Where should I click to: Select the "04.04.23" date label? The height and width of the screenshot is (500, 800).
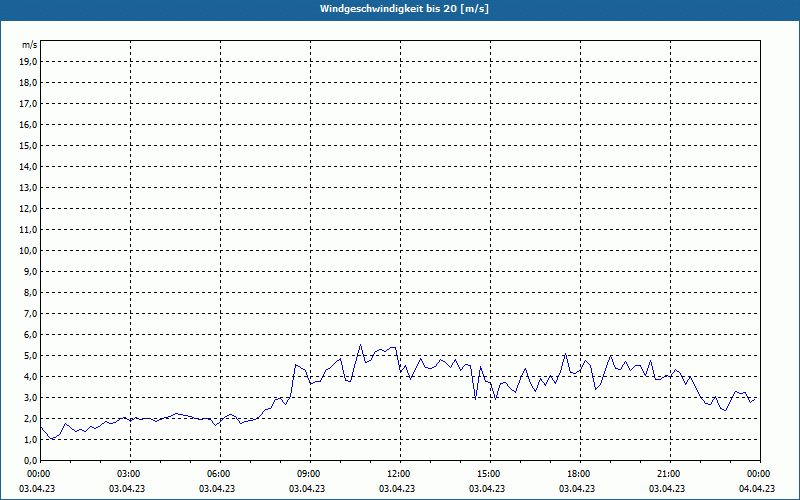[x=757, y=488]
